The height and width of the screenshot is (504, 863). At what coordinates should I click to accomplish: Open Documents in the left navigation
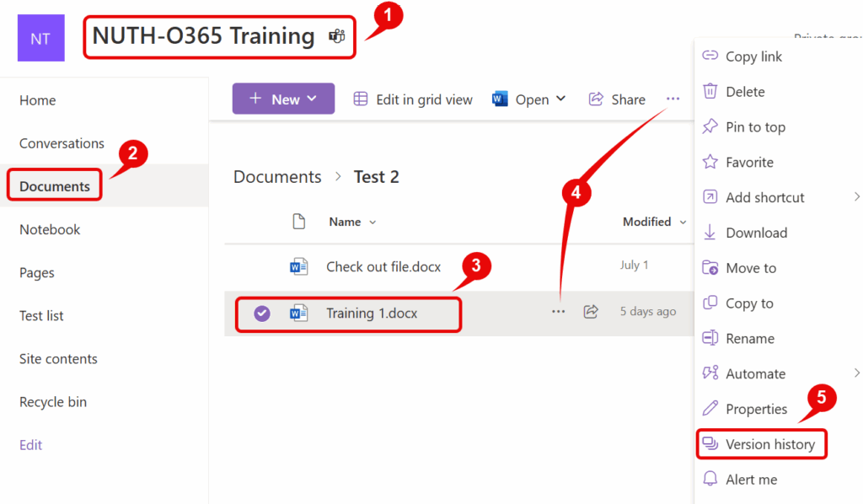tap(55, 186)
